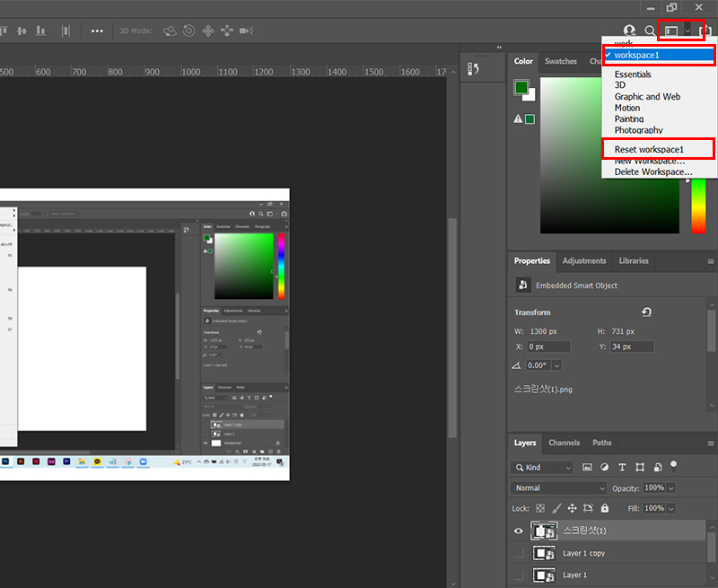Click the align bottom edges icon
The image size is (718, 588).
pyautogui.click(x=40, y=31)
